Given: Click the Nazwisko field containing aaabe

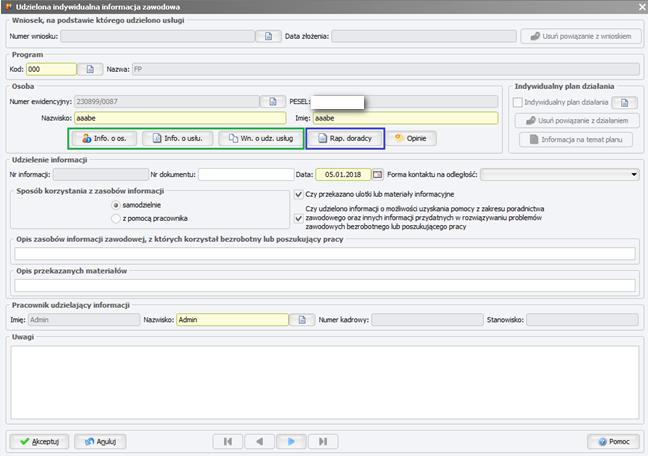Looking at the screenshot, I should coord(180,118).
